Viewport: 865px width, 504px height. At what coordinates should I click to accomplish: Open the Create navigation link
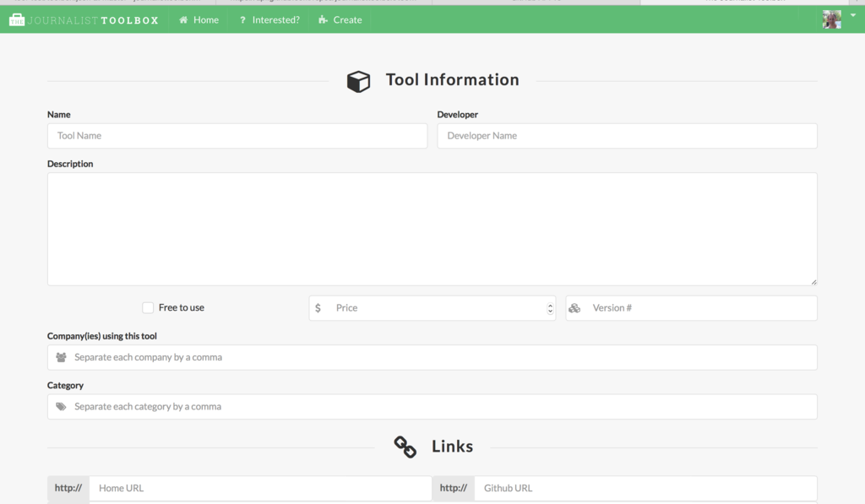(x=340, y=20)
